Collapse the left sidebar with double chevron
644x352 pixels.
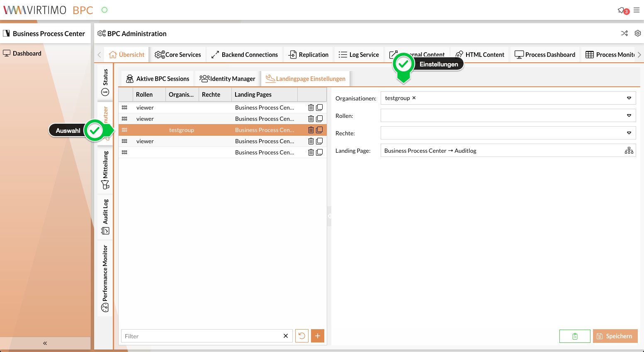tap(45, 343)
